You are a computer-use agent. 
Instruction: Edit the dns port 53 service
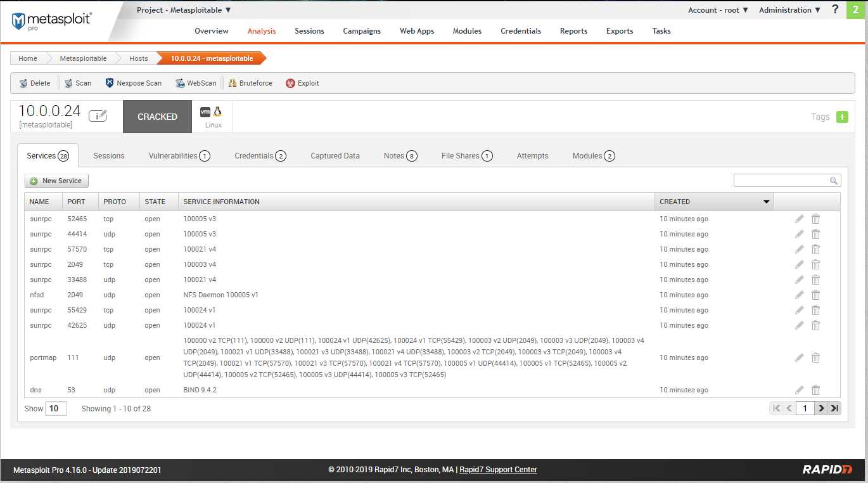coord(799,390)
